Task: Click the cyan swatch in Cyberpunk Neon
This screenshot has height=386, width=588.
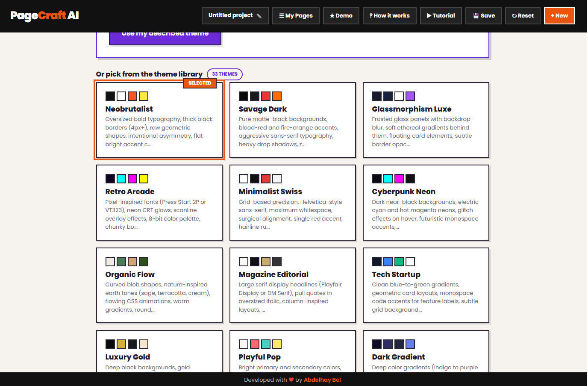Action: (388, 179)
